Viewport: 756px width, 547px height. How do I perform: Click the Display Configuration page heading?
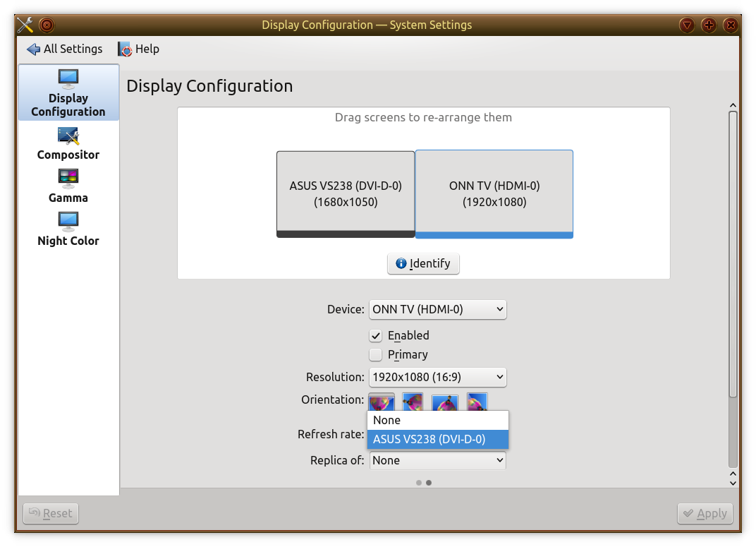click(209, 86)
